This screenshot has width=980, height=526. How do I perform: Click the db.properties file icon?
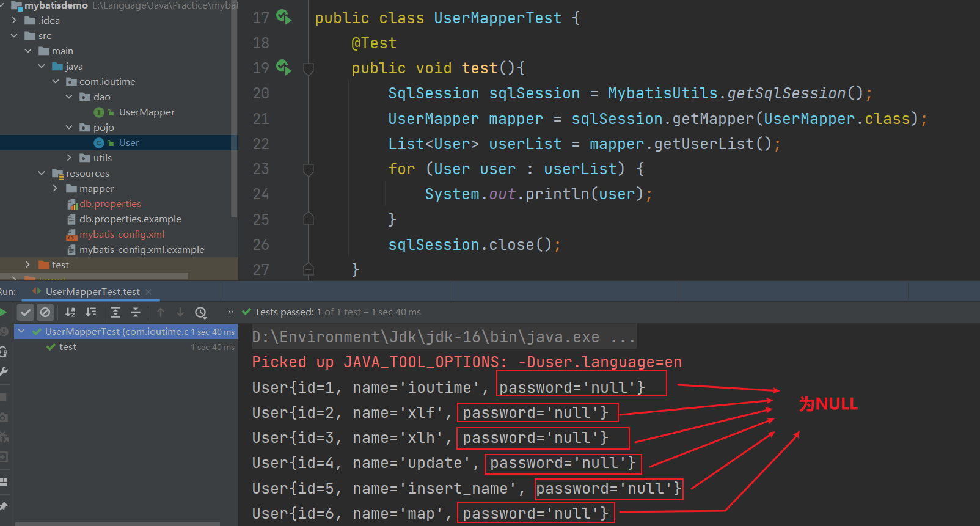(72, 204)
